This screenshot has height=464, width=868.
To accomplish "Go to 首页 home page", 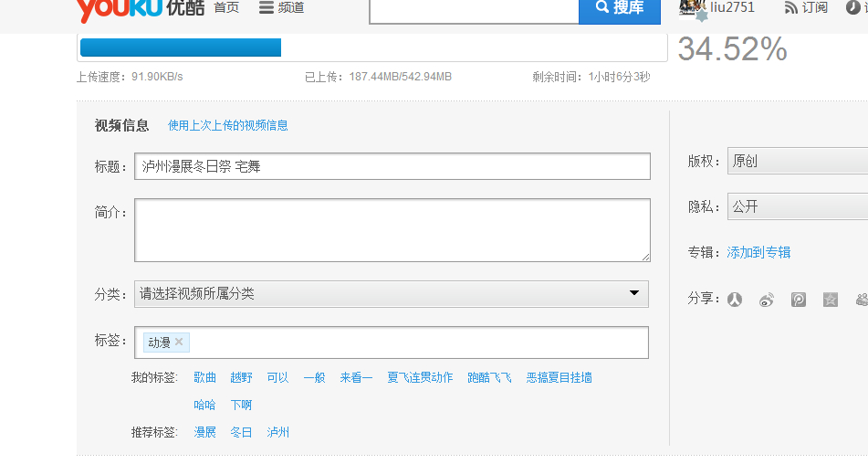I will pyautogui.click(x=226, y=7).
